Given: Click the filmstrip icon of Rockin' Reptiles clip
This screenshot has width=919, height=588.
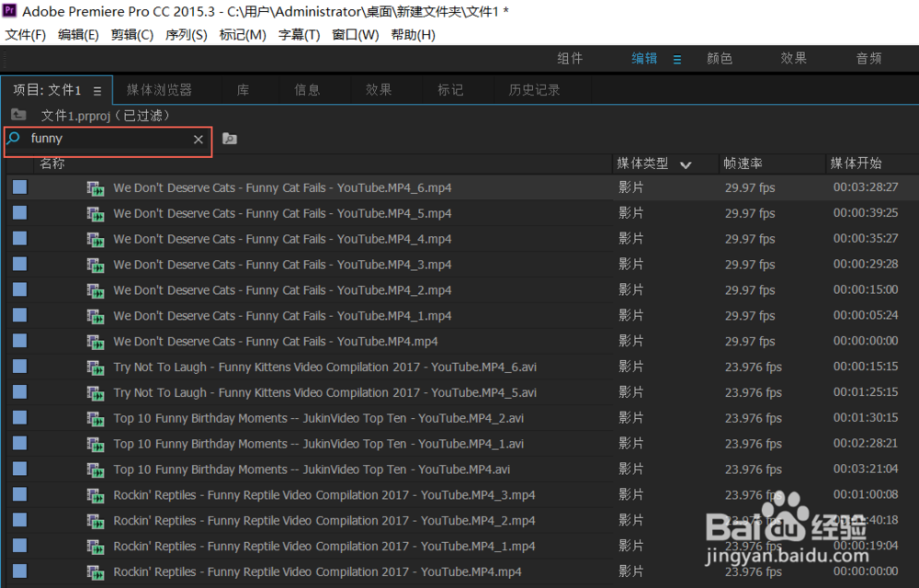Looking at the screenshot, I should coord(96,494).
